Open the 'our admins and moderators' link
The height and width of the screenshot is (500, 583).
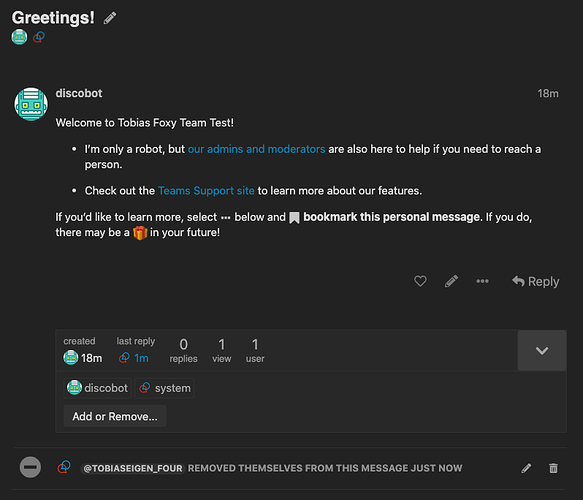click(256, 149)
